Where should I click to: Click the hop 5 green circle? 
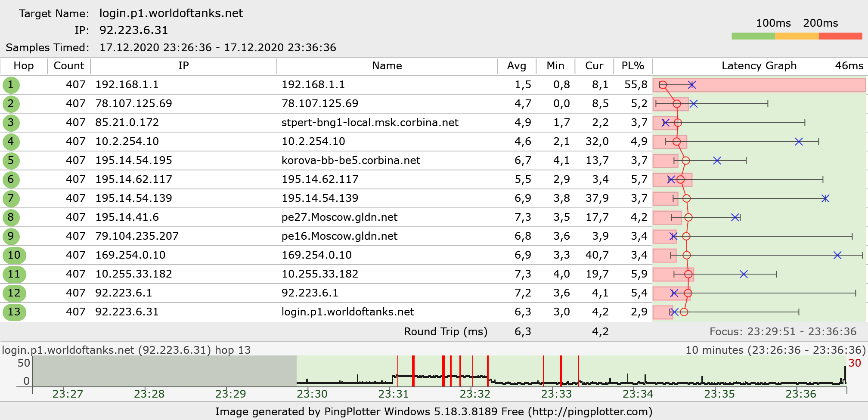pyautogui.click(x=11, y=161)
